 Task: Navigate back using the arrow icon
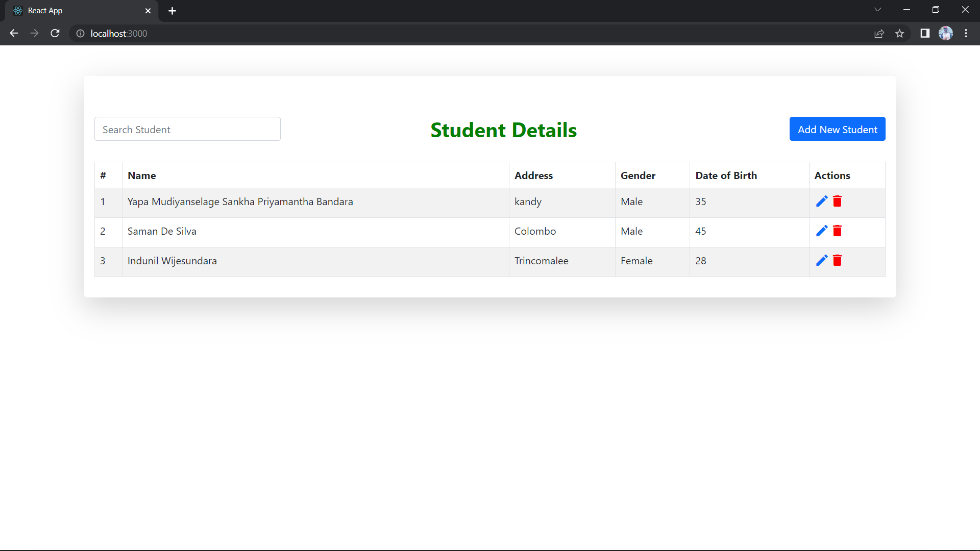pos(13,33)
